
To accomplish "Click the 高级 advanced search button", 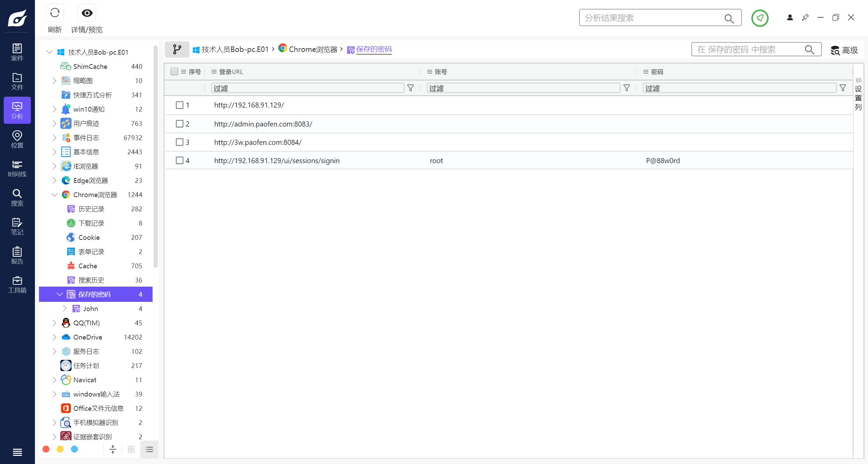I will [x=844, y=50].
